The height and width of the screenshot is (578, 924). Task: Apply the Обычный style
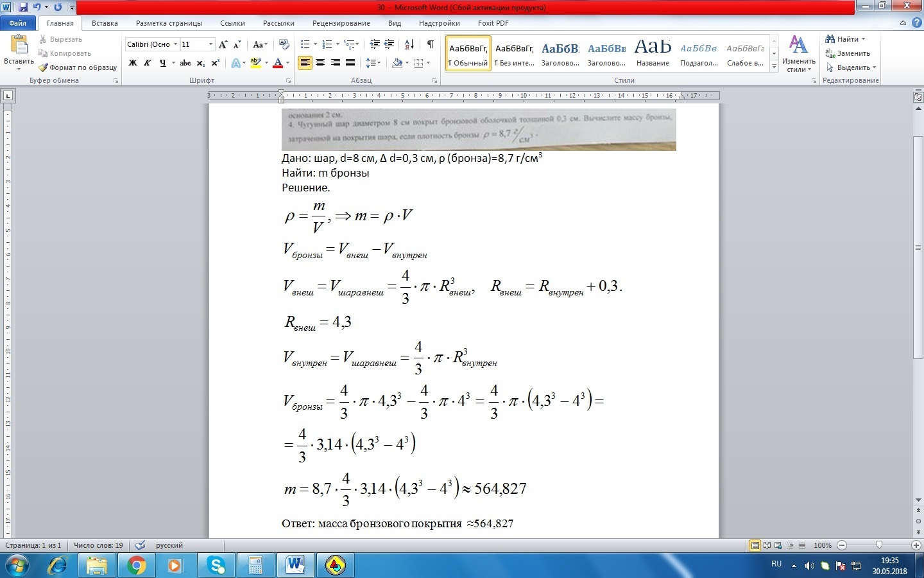[x=468, y=54]
